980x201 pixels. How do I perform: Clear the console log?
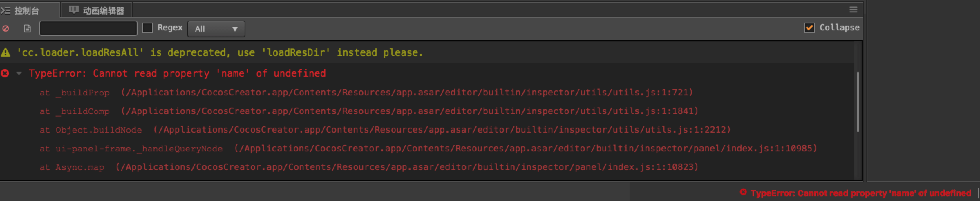pos(6,29)
